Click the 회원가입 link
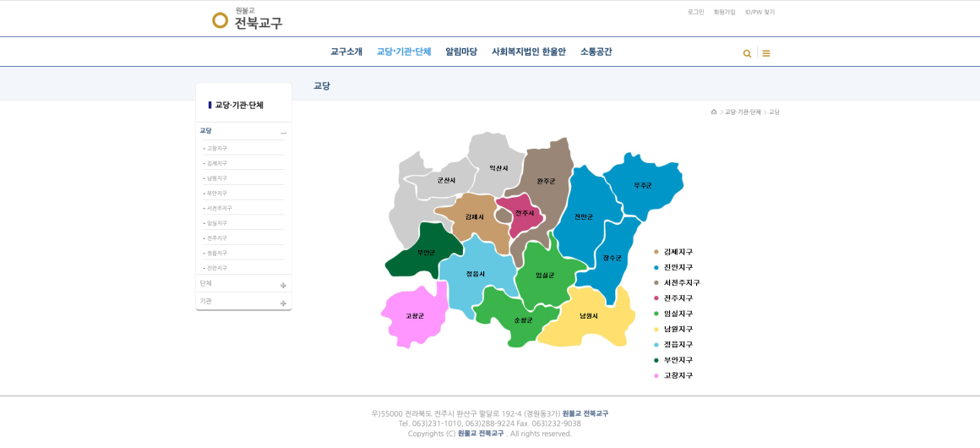Image resolution: width=980 pixels, height=448 pixels. tap(724, 12)
